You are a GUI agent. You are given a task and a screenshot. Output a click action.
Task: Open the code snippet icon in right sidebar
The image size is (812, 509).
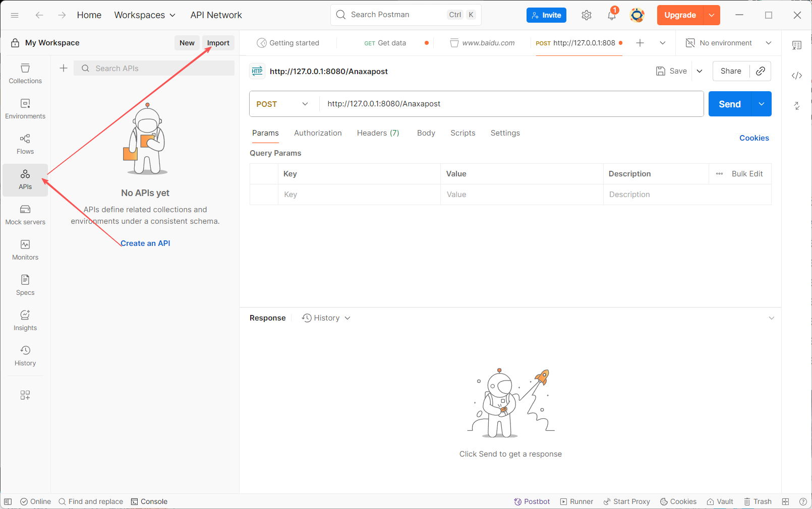[x=797, y=76]
